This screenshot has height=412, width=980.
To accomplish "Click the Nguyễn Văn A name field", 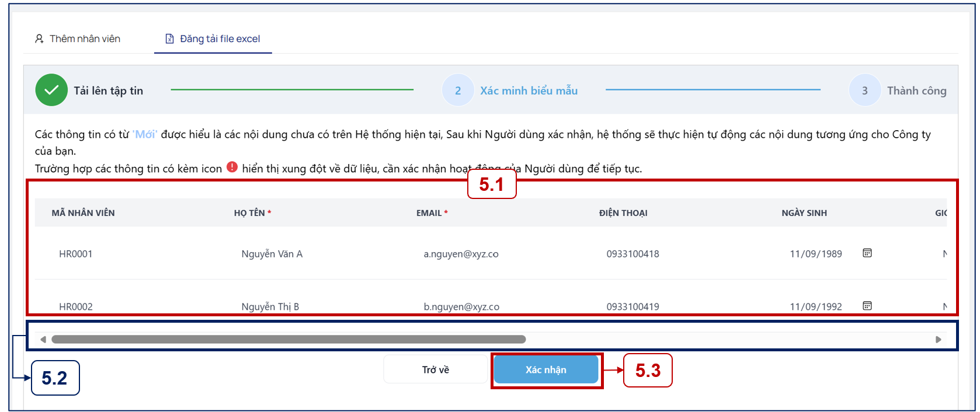I will point(272,254).
